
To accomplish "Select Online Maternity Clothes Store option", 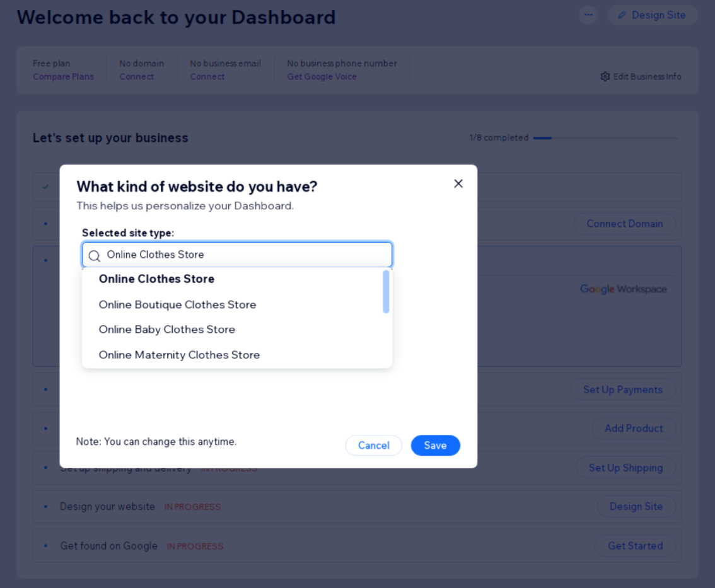I will [x=179, y=355].
